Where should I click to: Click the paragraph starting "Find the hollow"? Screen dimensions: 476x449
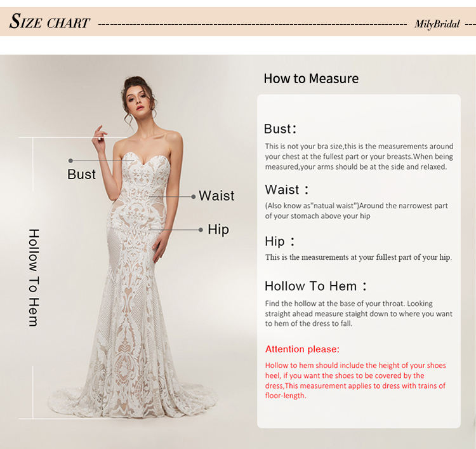[x=359, y=314]
